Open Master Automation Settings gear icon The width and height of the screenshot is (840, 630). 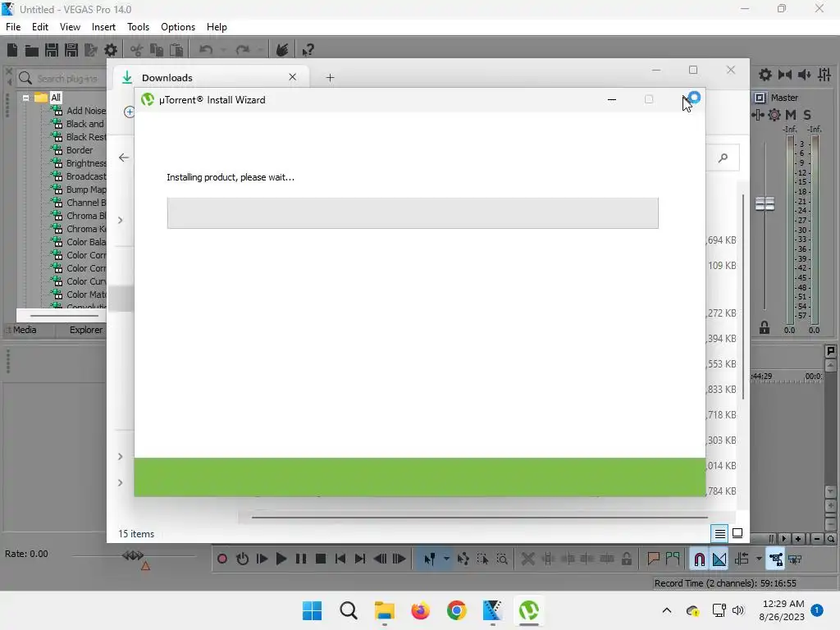[774, 115]
